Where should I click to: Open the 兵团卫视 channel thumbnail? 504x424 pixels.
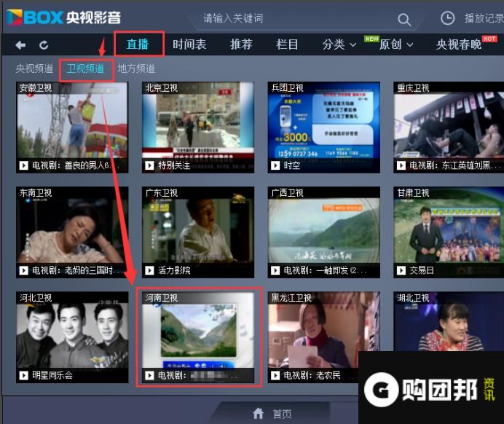click(323, 127)
